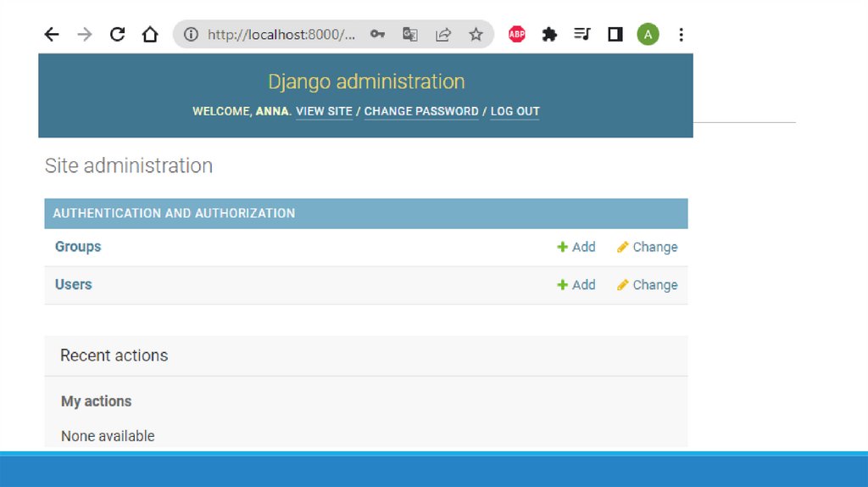Screen dimensions: 868x487
Task: Open the Django administration title link
Action: 366,81
